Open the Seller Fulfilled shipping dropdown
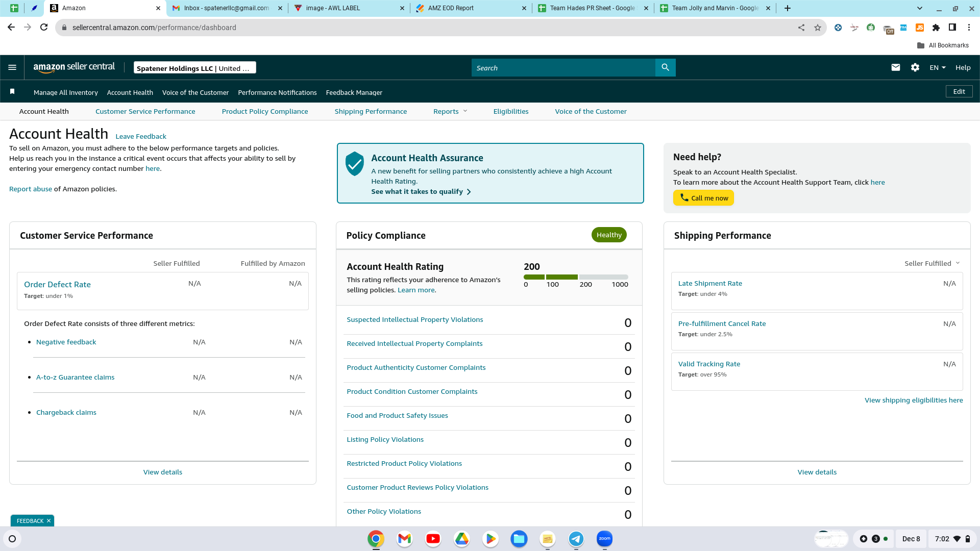 click(932, 263)
